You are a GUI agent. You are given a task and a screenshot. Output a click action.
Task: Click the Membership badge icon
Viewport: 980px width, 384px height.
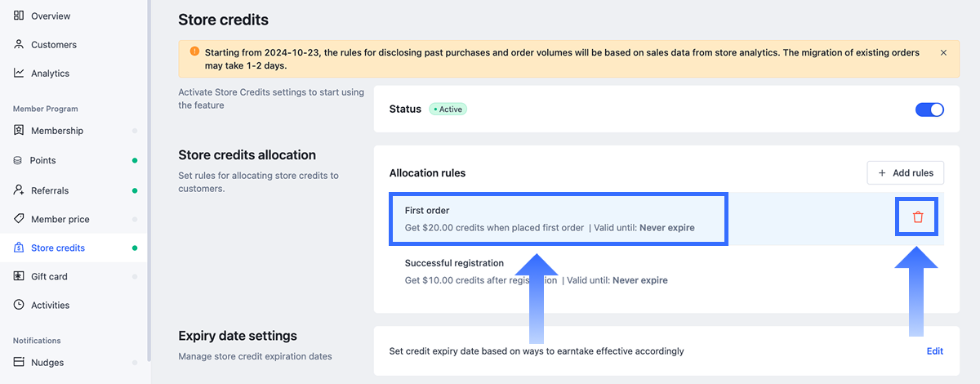click(x=19, y=131)
